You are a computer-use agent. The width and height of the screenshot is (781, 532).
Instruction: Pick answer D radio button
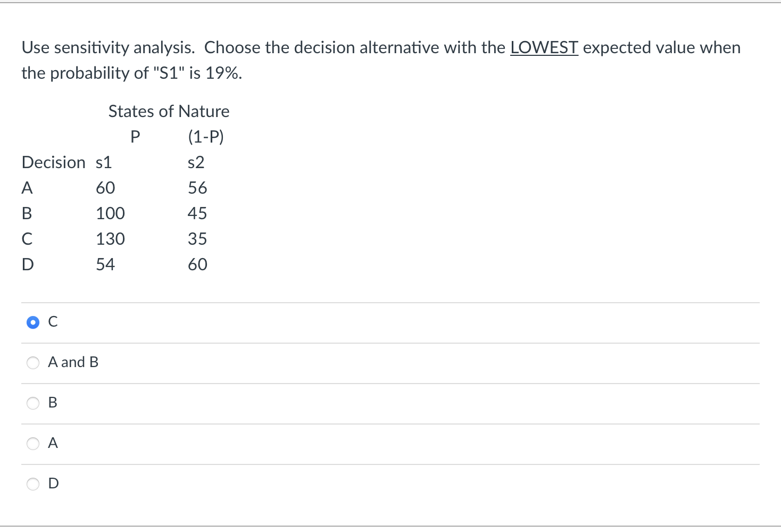tap(32, 484)
